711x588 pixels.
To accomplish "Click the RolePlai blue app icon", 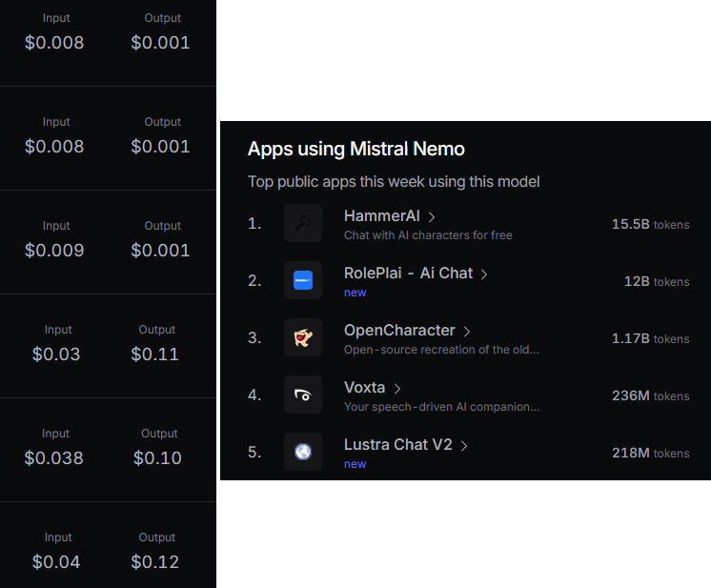I will click(303, 280).
